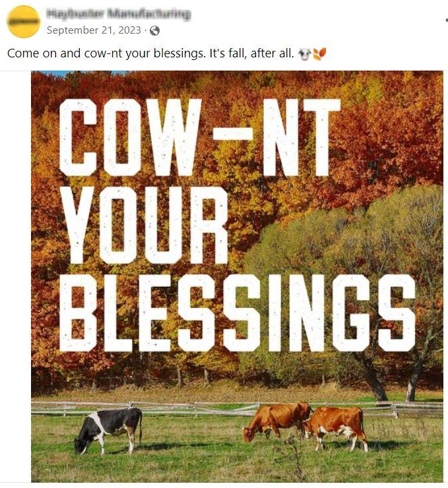This screenshot has height=488, width=448.
Task: Click the caption text "Come on and cow-nt your blessings"
Action: (106, 53)
